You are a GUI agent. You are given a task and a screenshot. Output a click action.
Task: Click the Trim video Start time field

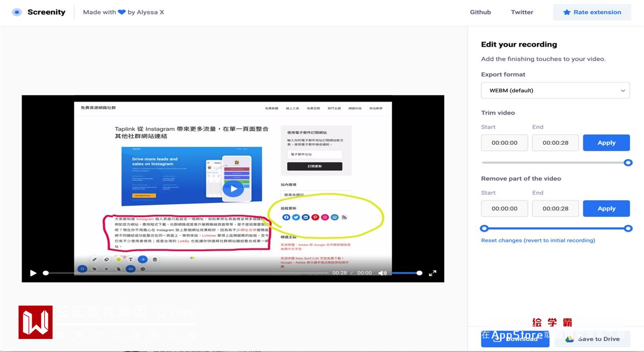coord(505,143)
